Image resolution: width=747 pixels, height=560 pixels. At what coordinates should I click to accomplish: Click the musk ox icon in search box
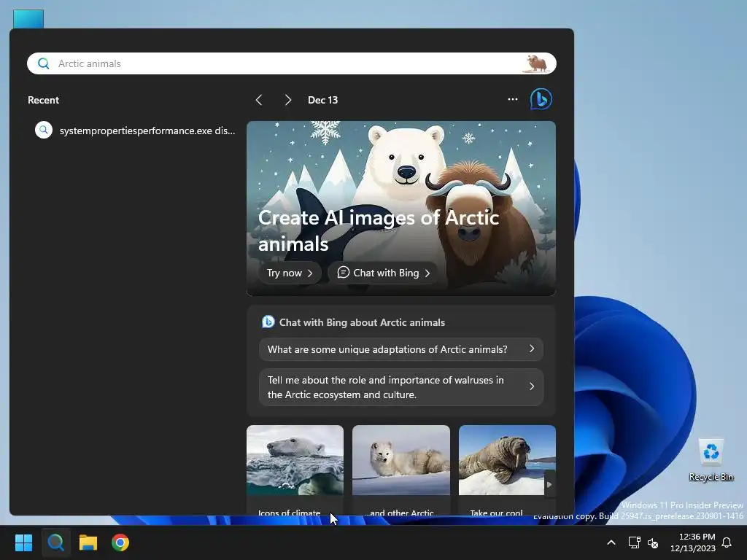coord(536,63)
